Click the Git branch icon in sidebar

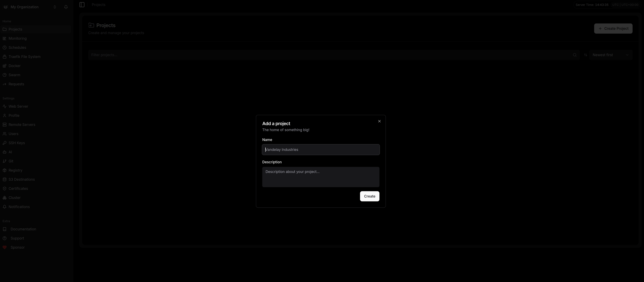[x=4, y=161]
